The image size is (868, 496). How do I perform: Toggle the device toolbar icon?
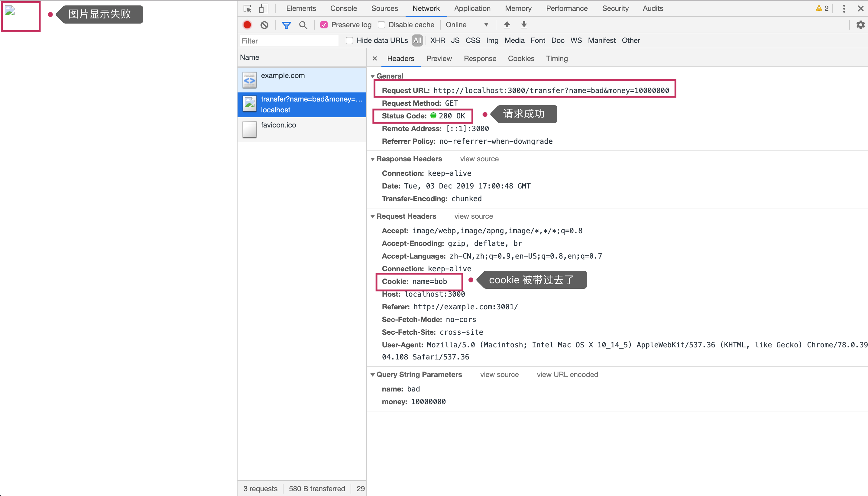click(264, 8)
